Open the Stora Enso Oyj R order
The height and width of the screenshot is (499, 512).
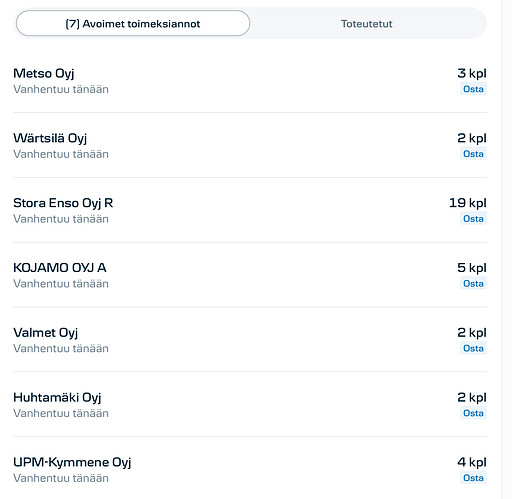[250, 210]
